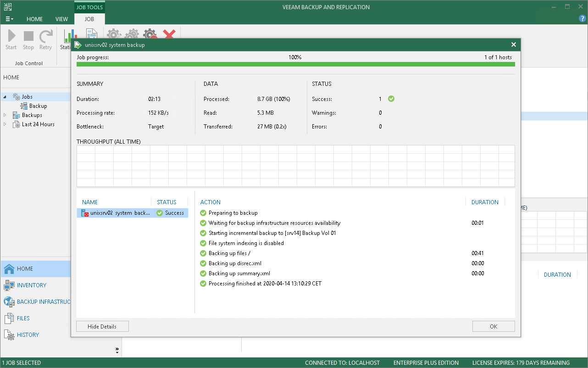Click the red X delete icon in ribbon
Screen dimensions: 588x368
coord(169,34)
